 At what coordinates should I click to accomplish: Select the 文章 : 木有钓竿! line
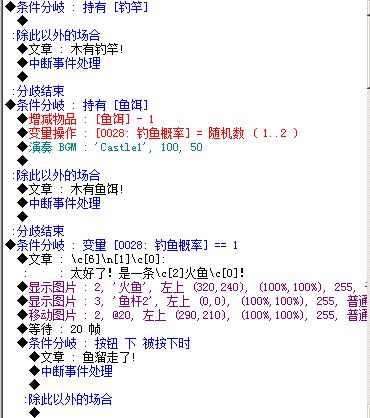tap(71, 49)
